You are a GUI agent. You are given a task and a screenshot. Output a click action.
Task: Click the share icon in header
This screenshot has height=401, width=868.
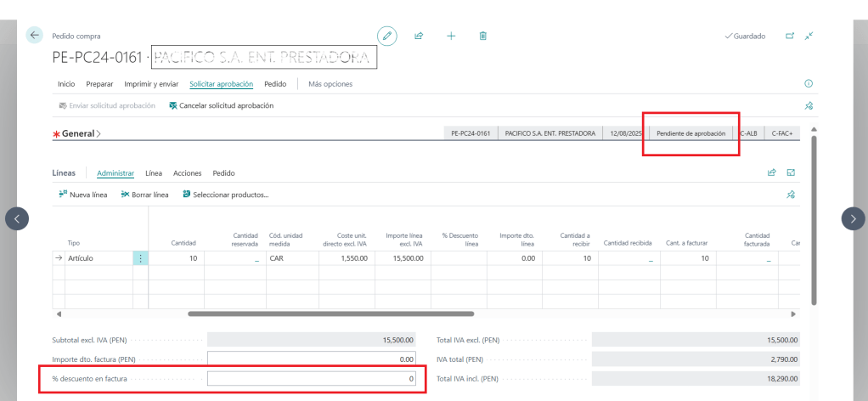(x=419, y=36)
